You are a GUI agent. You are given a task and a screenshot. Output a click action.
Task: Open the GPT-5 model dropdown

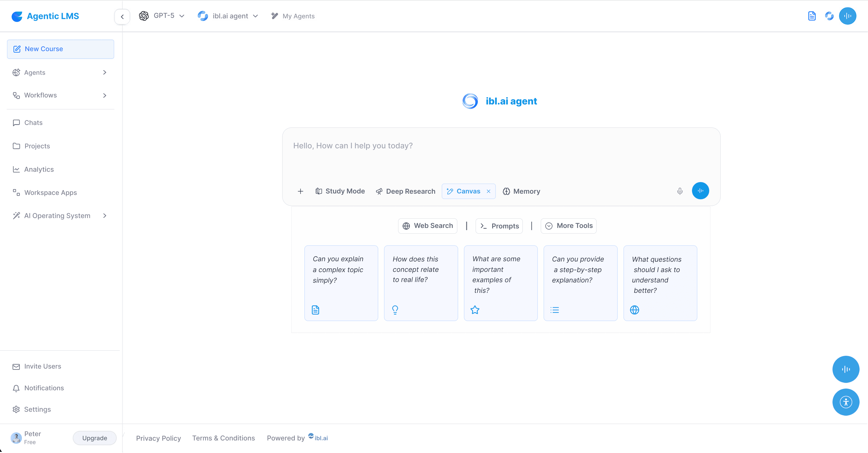pos(163,16)
